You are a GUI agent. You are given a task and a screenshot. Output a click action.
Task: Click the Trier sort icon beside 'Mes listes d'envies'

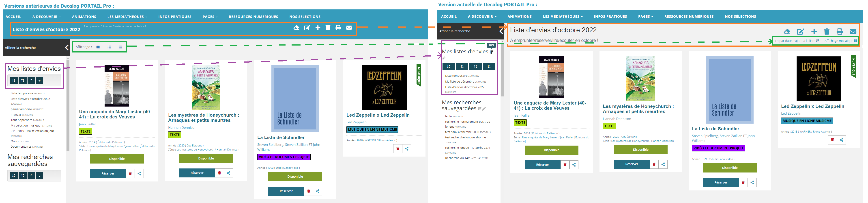(x=491, y=52)
